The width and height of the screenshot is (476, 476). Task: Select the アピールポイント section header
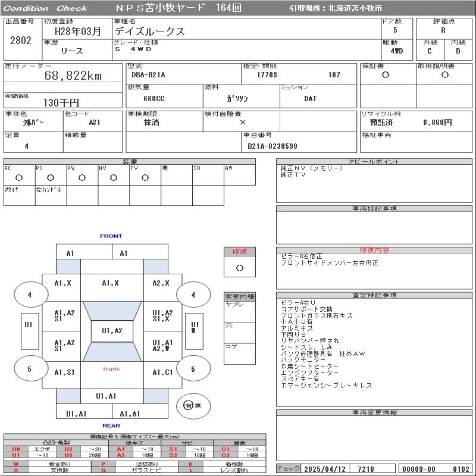(x=374, y=161)
